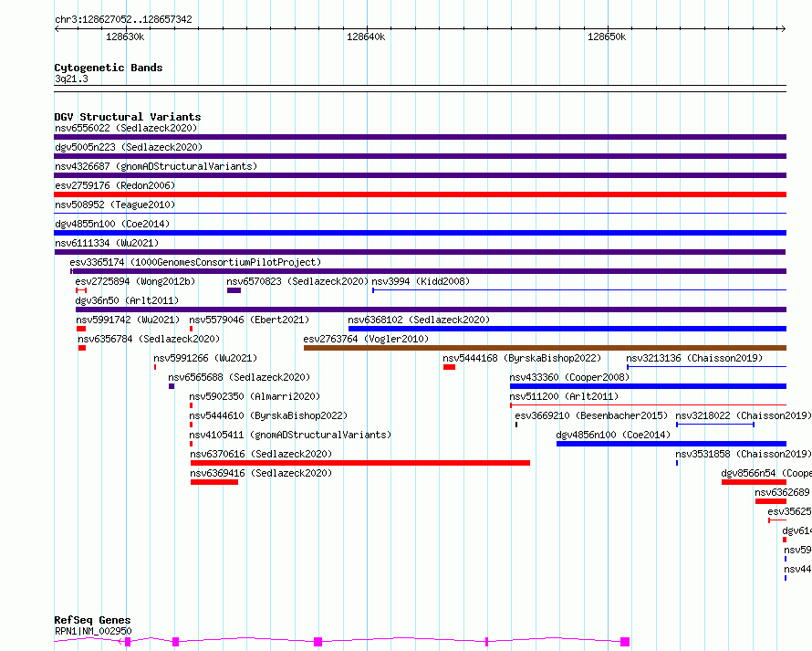Open nsv6111334 (Wu2021) label

[x=107, y=243]
